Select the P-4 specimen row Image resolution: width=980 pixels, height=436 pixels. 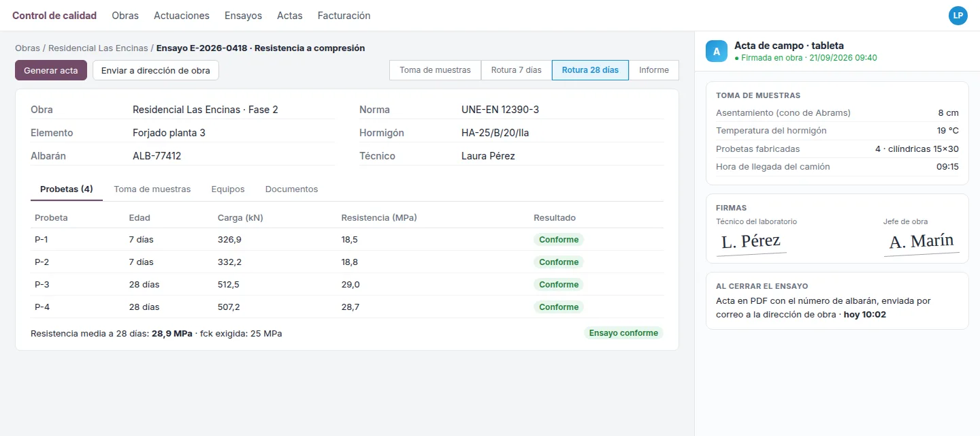(347, 307)
